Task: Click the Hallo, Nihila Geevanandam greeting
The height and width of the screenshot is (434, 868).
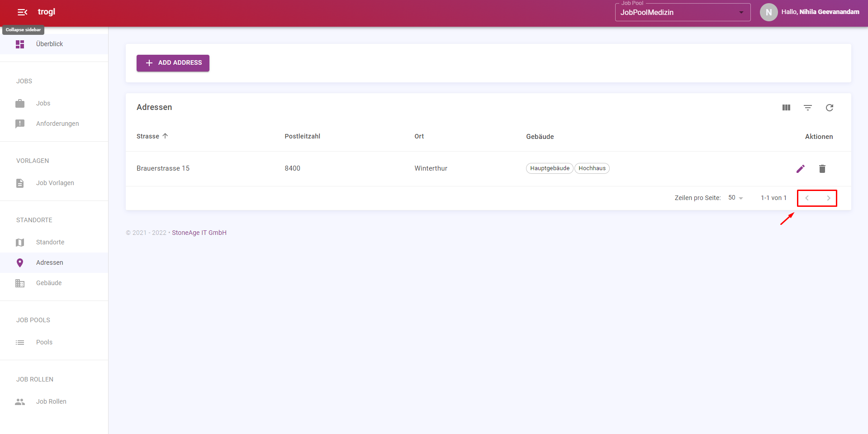Action: coord(820,12)
